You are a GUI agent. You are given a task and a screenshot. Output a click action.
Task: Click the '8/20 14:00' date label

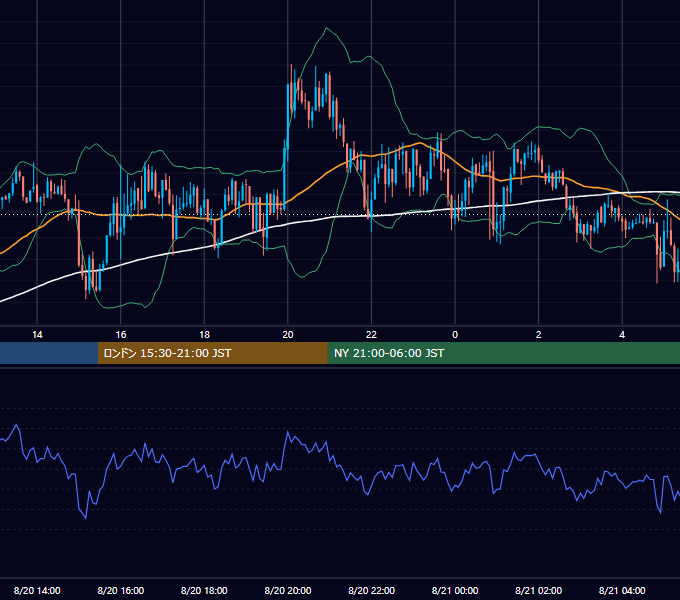point(37,590)
